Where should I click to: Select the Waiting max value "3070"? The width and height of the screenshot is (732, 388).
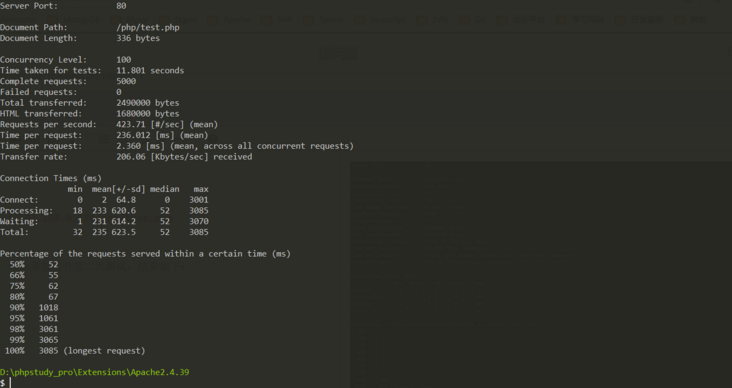(x=199, y=221)
